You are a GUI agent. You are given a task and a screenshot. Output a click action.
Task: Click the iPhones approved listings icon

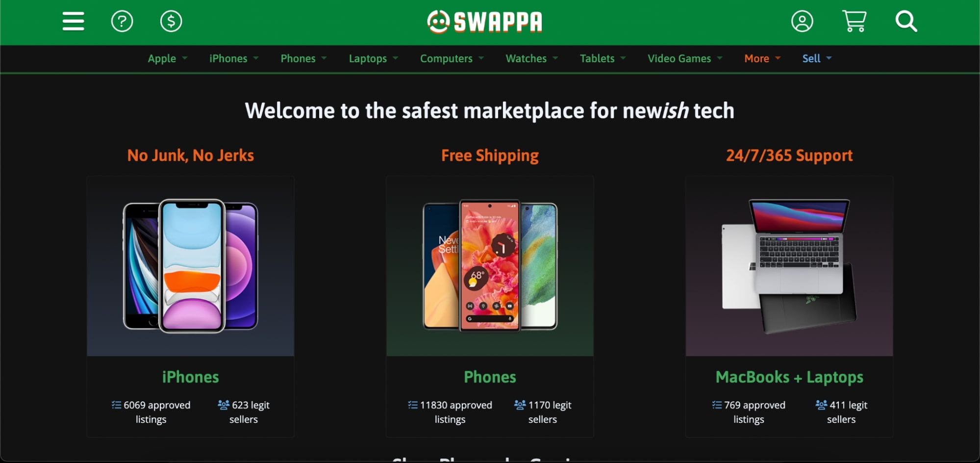[x=116, y=405]
